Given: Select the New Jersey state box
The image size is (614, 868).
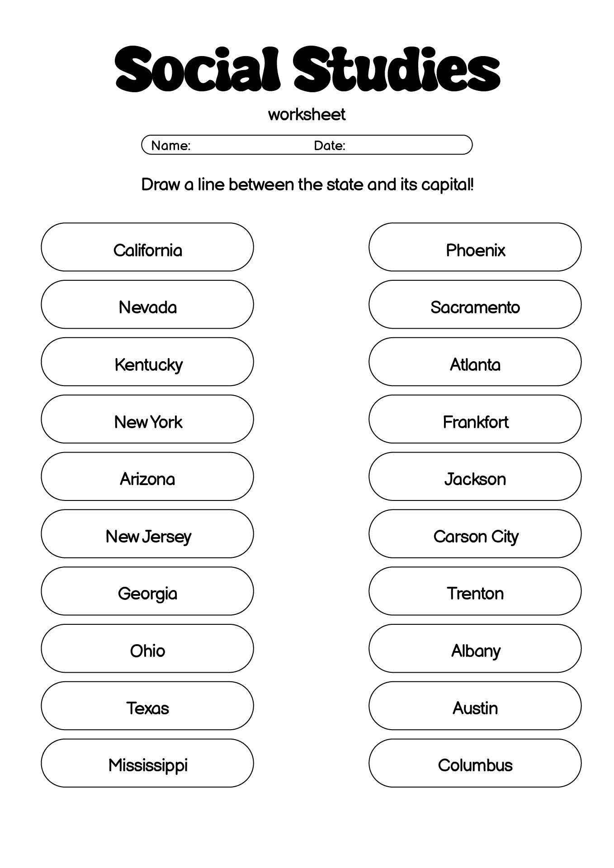Looking at the screenshot, I should point(147,534).
